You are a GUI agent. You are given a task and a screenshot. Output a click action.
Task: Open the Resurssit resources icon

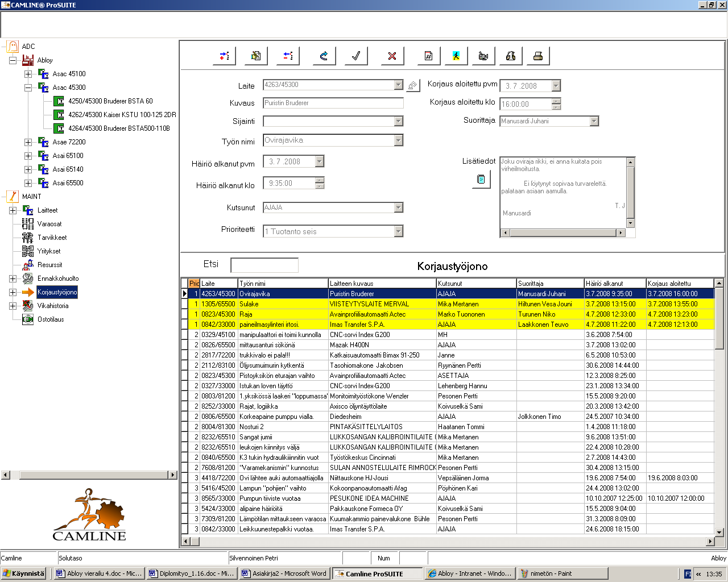click(28, 265)
